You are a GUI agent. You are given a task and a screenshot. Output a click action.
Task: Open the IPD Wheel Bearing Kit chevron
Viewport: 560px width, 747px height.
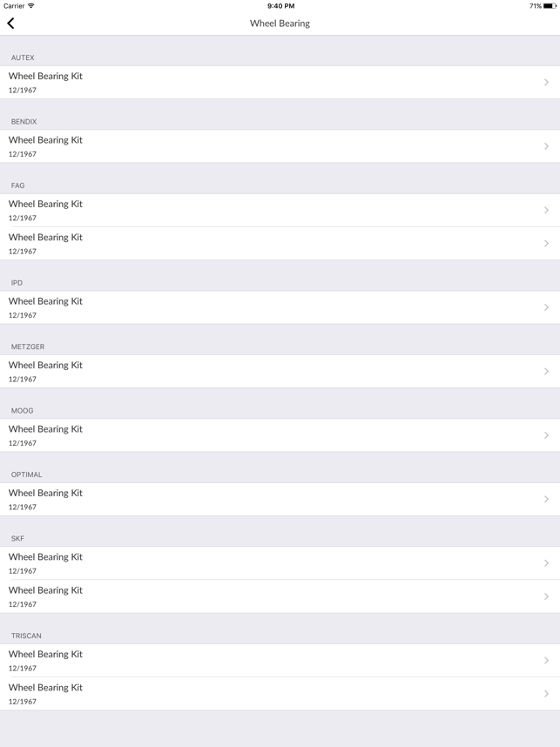[546, 307]
